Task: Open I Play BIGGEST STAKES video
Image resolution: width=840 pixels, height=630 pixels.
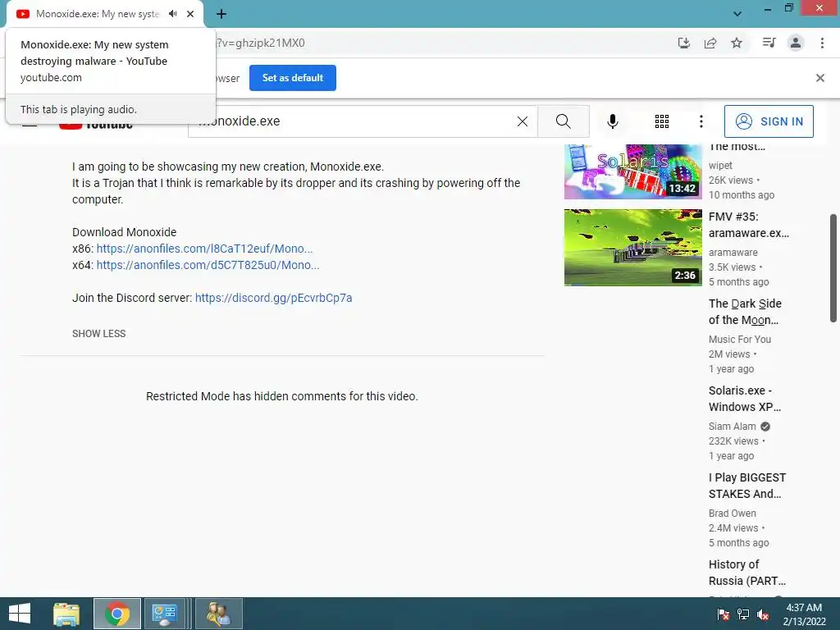Action: coord(747,486)
